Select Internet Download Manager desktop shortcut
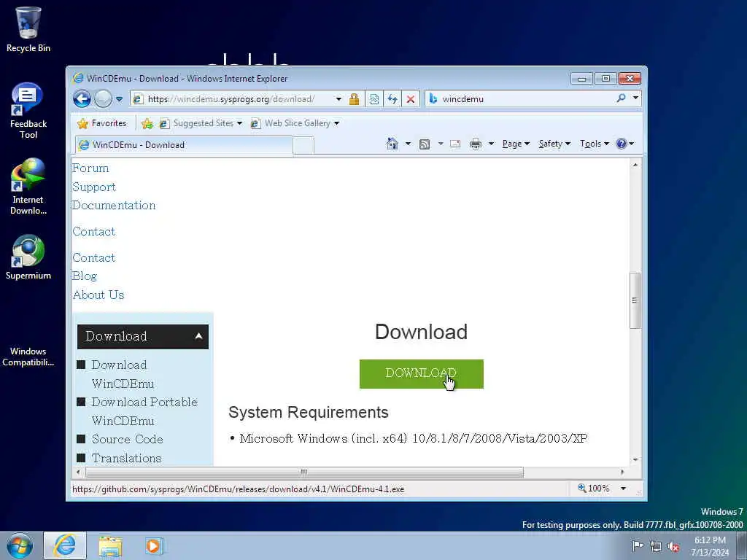The image size is (747, 560). (x=28, y=187)
